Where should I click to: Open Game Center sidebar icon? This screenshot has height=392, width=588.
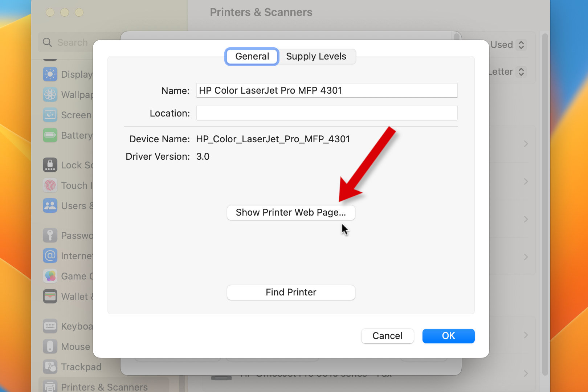pyautogui.click(x=50, y=276)
